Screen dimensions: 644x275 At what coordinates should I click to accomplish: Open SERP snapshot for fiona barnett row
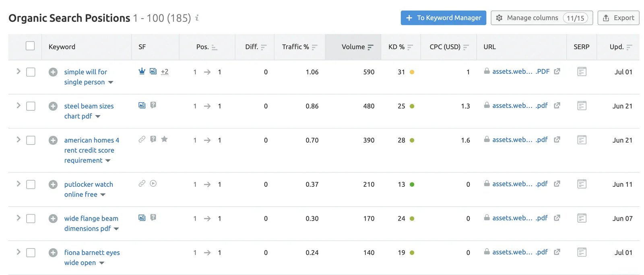coord(582,252)
